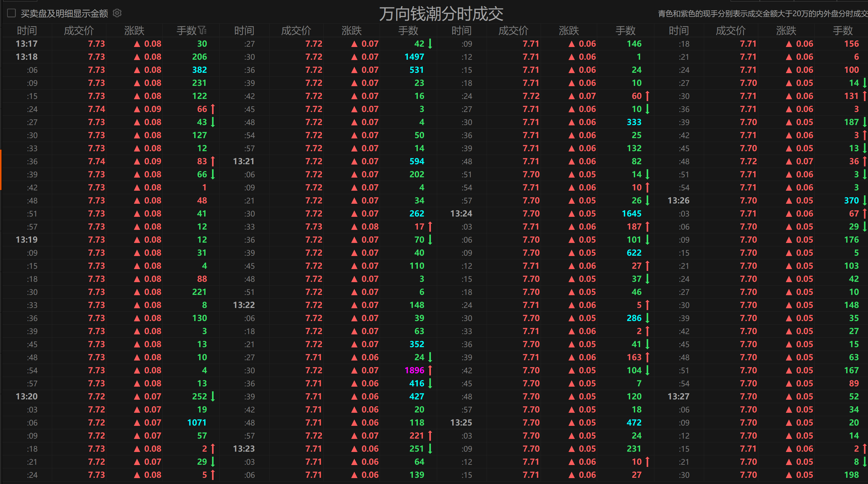Select the 13:26 time label
868x484 pixels.
[678, 201]
